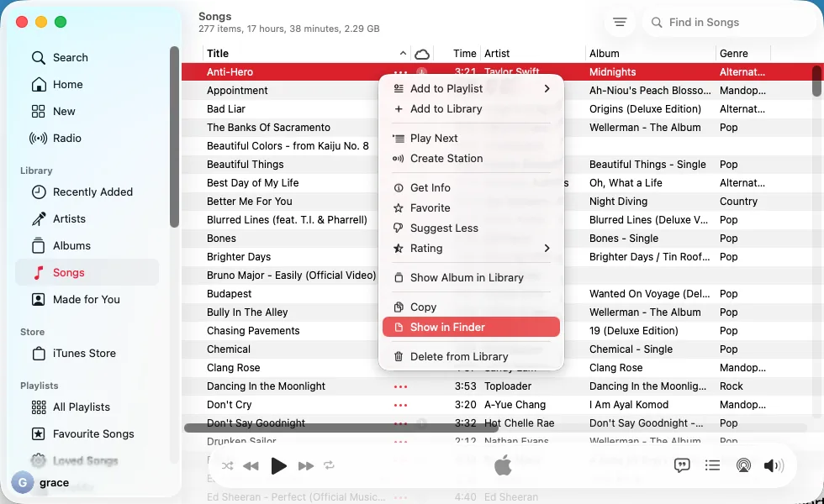Click the AirPlay streaming icon
Image resolution: width=824 pixels, height=504 pixels.
point(743,465)
